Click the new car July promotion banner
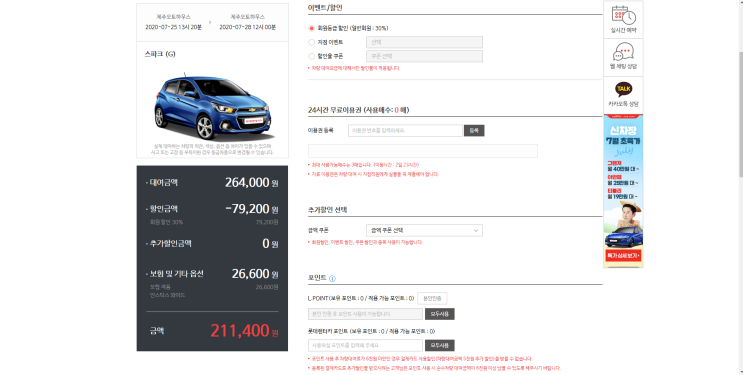The image size is (743, 375). pos(623,191)
